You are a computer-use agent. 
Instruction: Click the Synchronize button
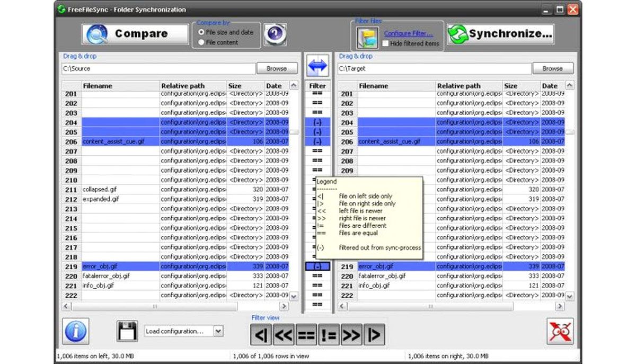coord(501,34)
